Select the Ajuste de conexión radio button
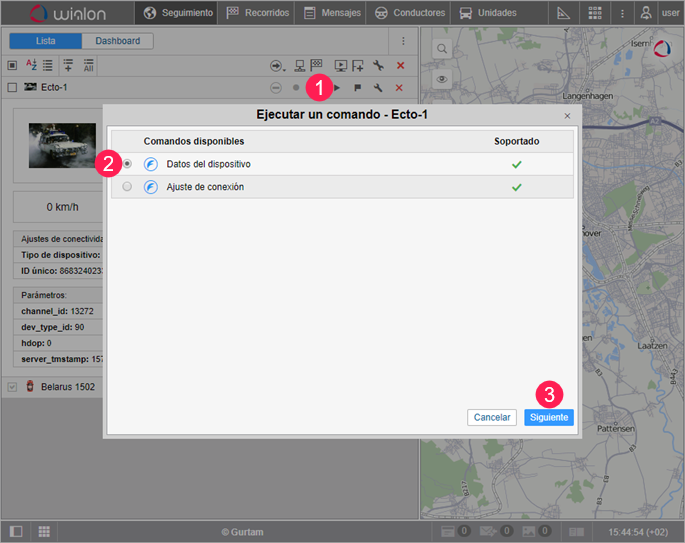685x543 pixels. click(127, 187)
